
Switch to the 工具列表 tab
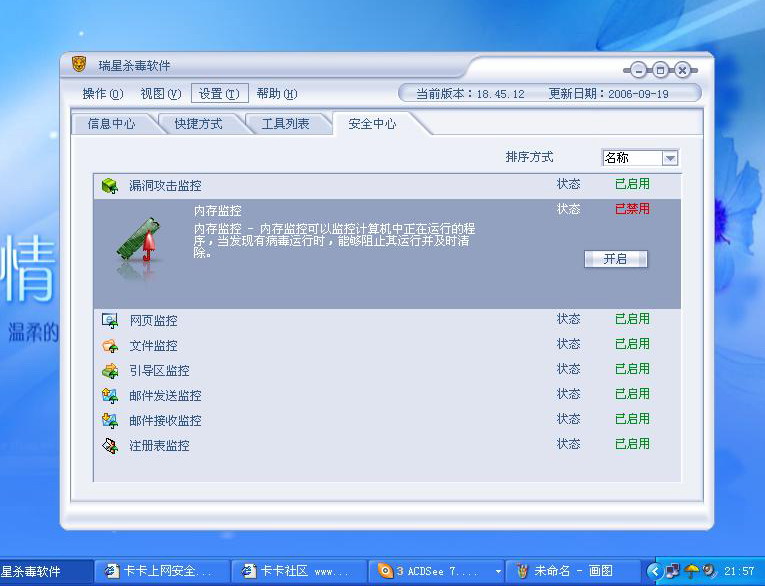[x=285, y=124]
